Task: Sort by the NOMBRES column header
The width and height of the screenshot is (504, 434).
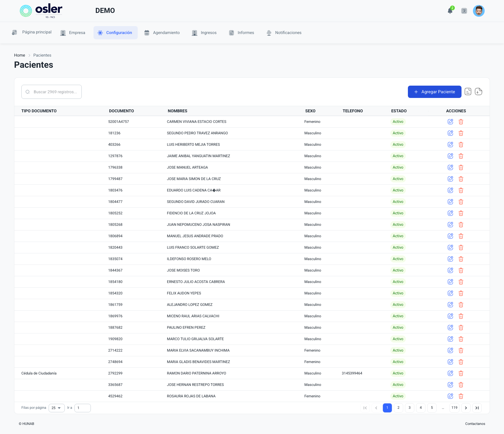Action: tap(178, 111)
